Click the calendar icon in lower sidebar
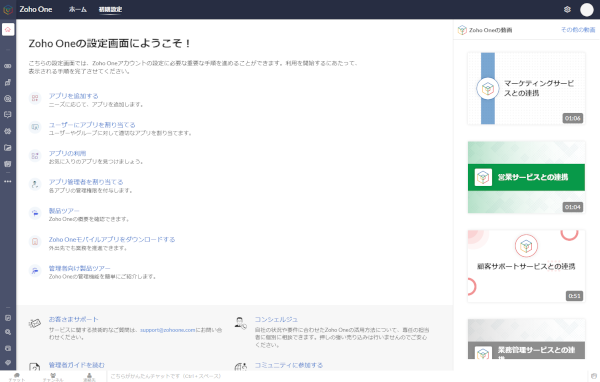The image size is (600, 382). 8,348
